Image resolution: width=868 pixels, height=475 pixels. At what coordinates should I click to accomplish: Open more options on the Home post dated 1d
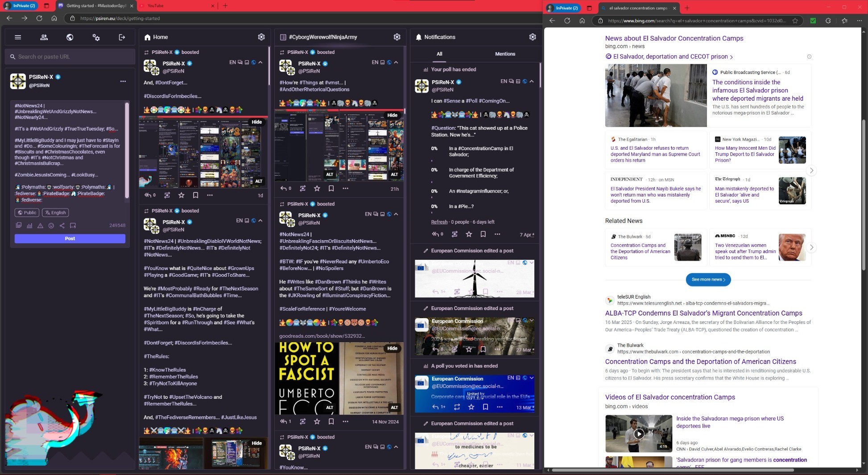210,195
